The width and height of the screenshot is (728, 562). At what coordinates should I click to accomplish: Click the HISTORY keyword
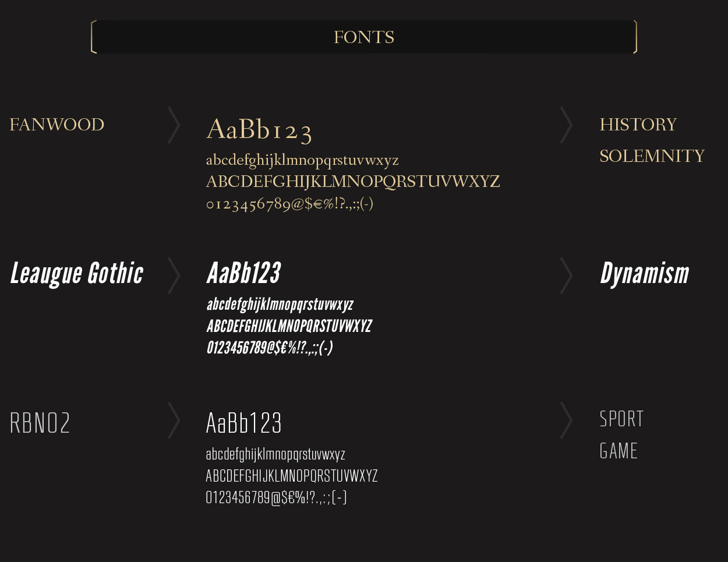point(638,125)
